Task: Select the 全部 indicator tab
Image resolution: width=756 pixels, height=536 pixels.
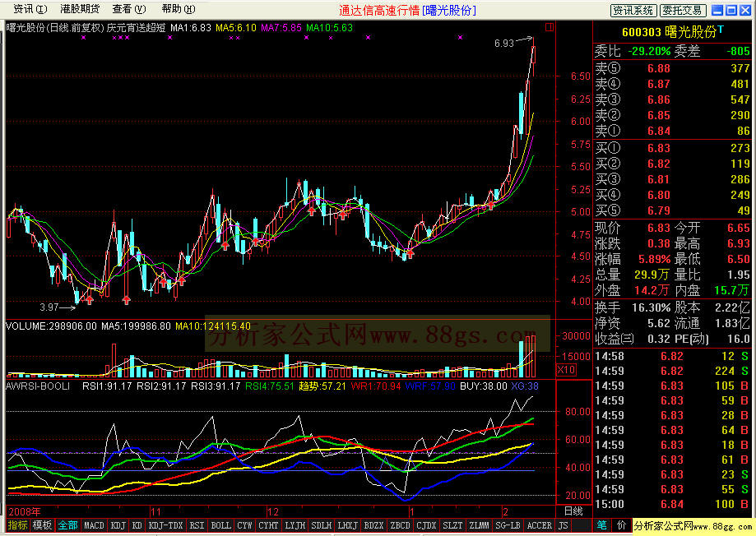Action: (67, 525)
